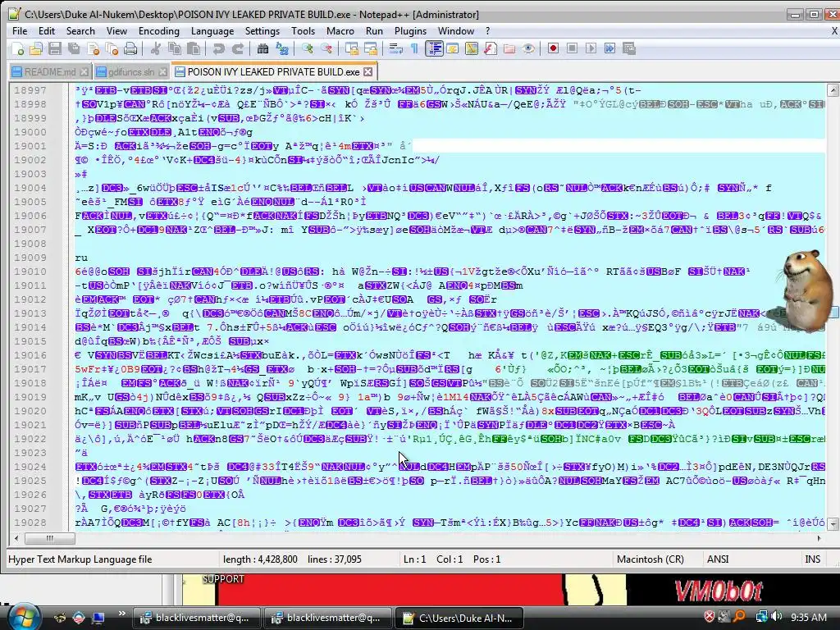Open the Folder as Workspace panel
840x630 pixels.
(x=509, y=48)
